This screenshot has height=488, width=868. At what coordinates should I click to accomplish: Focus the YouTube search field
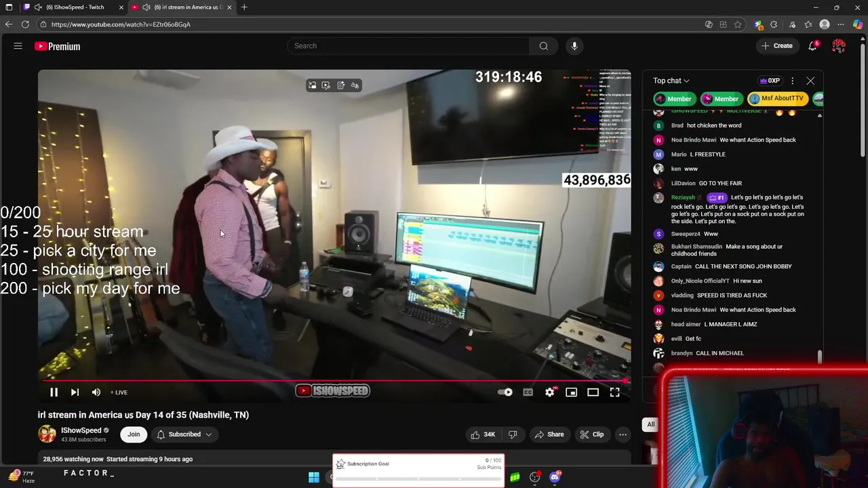tap(409, 46)
